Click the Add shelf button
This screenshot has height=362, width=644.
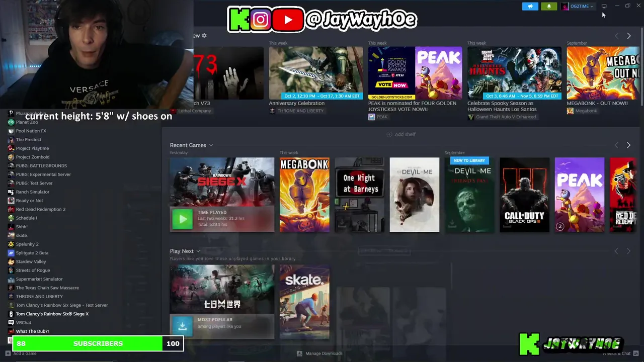[x=401, y=134]
